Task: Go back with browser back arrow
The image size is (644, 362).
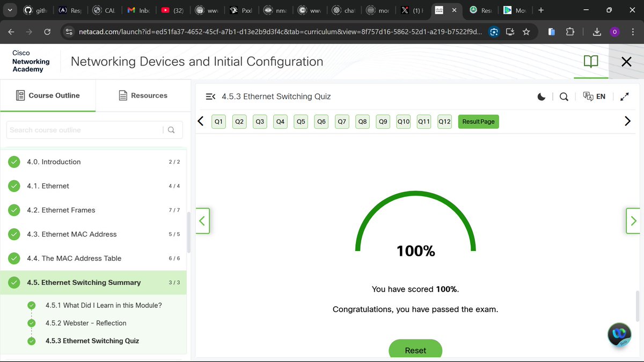Action: pyautogui.click(x=11, y=32)
